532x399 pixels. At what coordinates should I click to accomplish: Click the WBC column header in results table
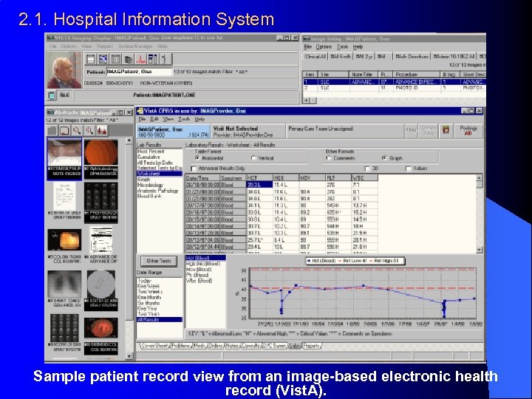(365, 178)
